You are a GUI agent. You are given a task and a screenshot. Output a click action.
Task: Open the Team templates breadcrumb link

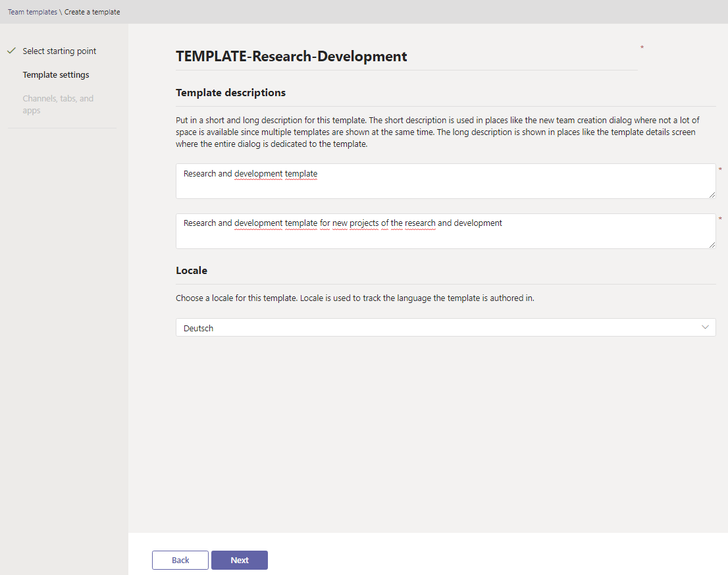pyautogui.click(x=32, y=12)
